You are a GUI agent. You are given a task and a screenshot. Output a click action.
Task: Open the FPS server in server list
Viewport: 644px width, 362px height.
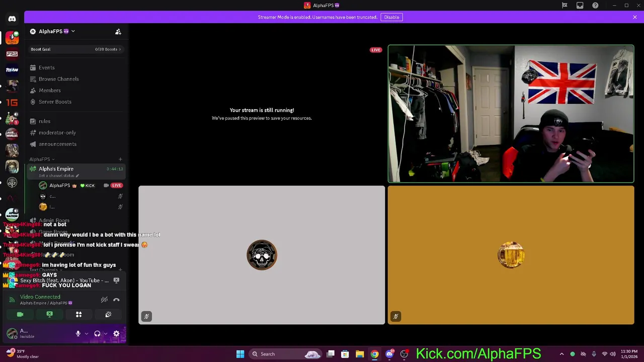(12, 54)
